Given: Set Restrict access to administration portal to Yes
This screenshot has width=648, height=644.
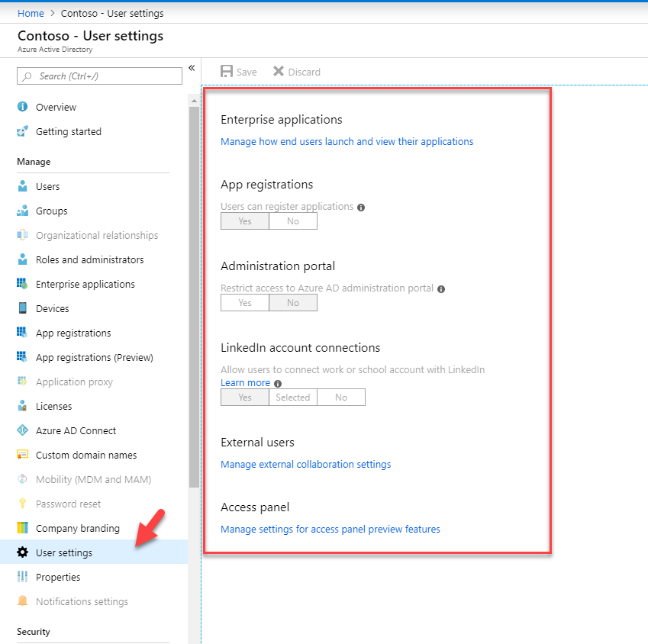Looking at the screenshot, I should click(245, 303).
